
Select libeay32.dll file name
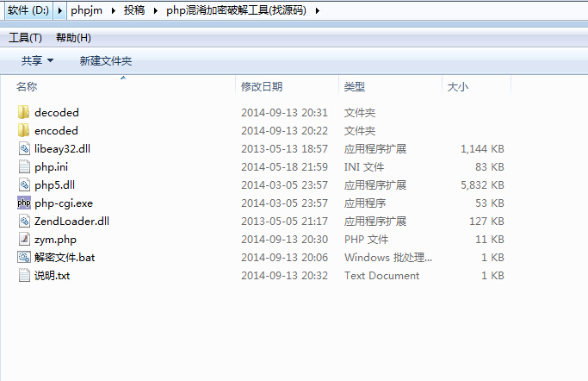[62, 148]
